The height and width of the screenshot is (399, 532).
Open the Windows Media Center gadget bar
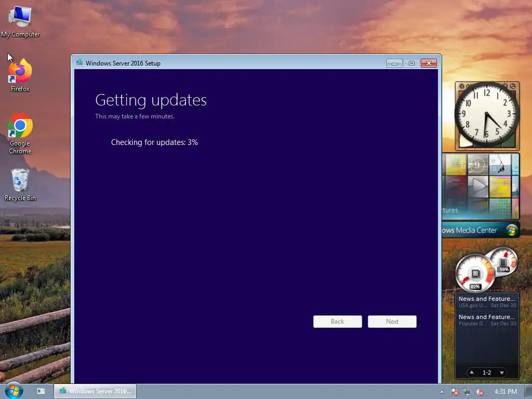(481, 230)
